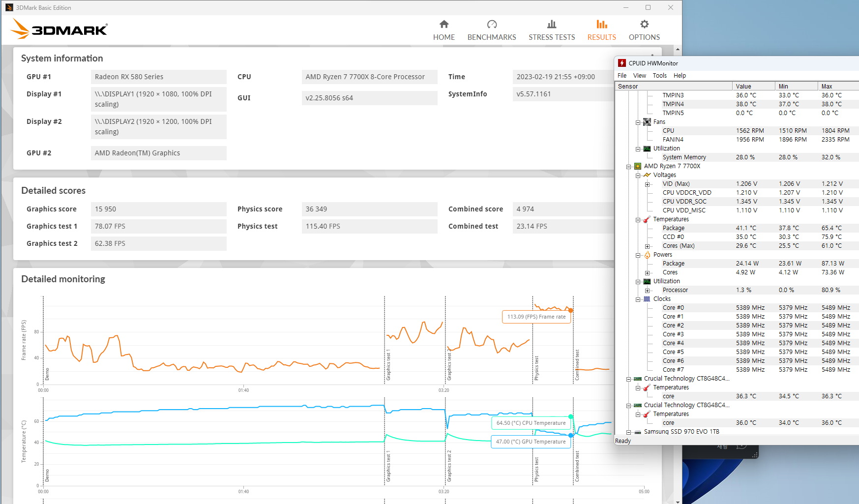
Task: Collapse the Samsung SSD 970 EVO 1TB node
Action: click(x=629, y=432)
